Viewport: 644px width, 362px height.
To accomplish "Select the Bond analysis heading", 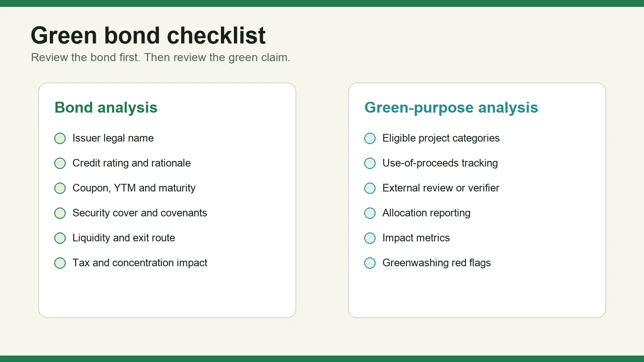I will coord(106,108).
